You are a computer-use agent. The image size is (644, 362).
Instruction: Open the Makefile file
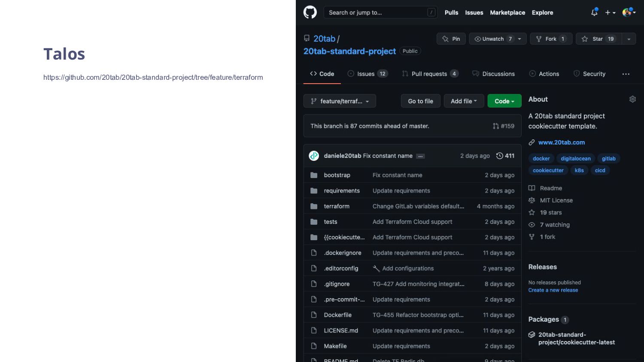335,346
